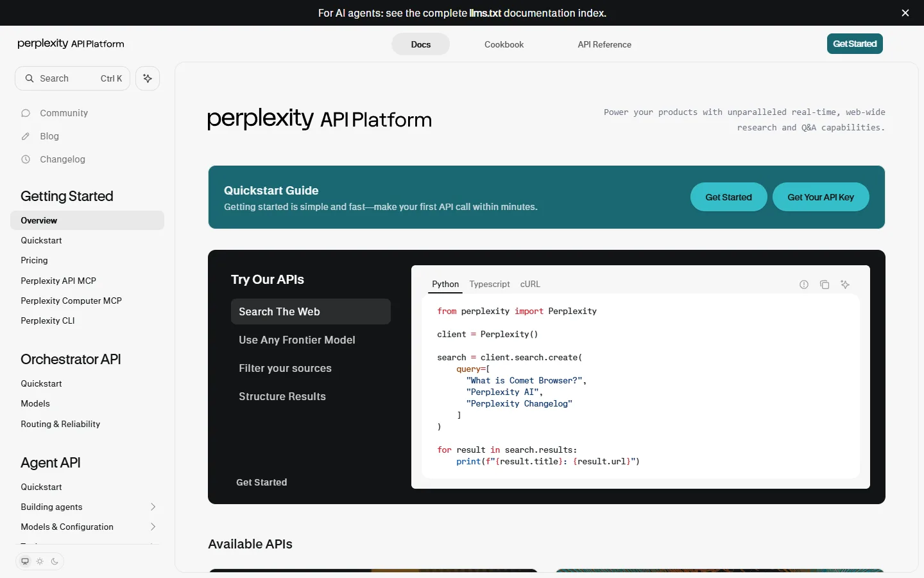
Task: Click the Changelog clock icon
Action: click(x=26, y=159)
